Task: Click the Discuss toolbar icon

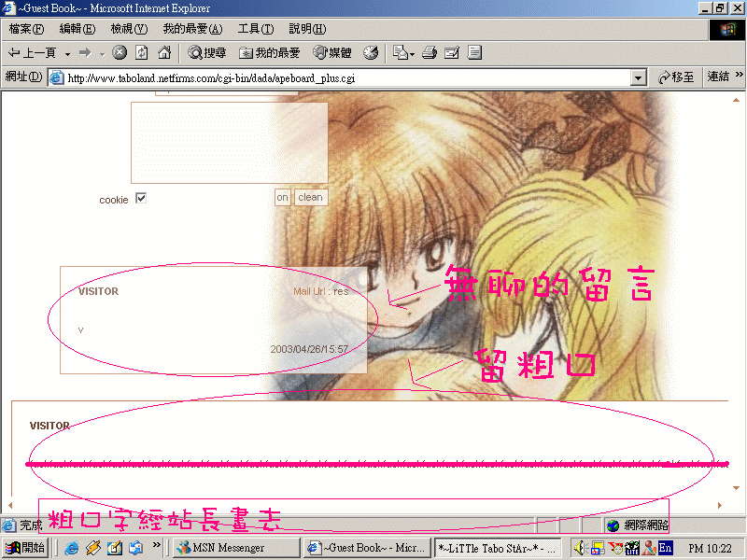Action: (x=474, y=52)
